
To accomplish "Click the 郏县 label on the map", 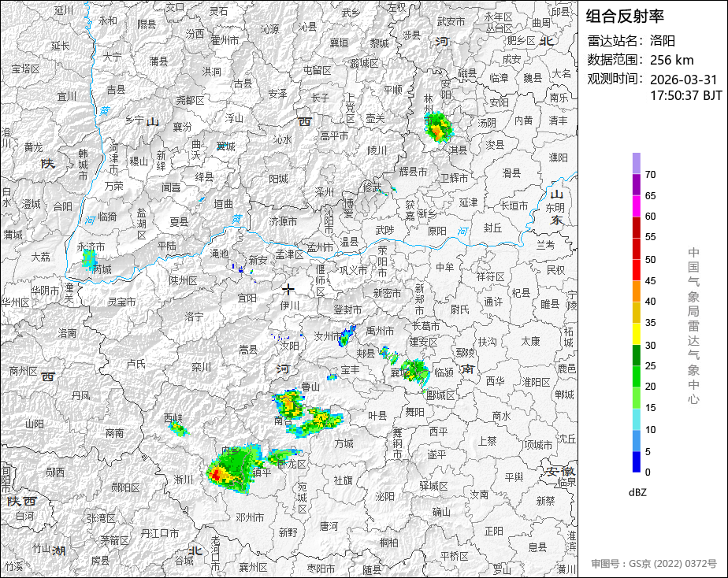I will [366, 354].
